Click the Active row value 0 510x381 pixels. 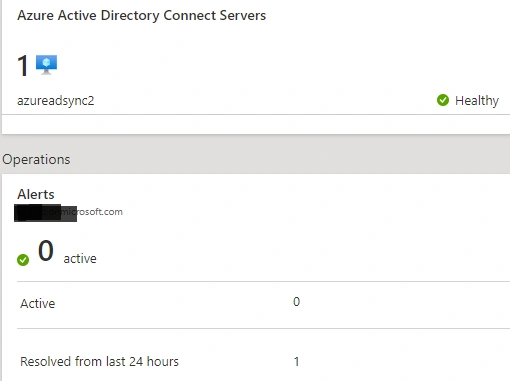pyautogui.click(x=296, y=302)
